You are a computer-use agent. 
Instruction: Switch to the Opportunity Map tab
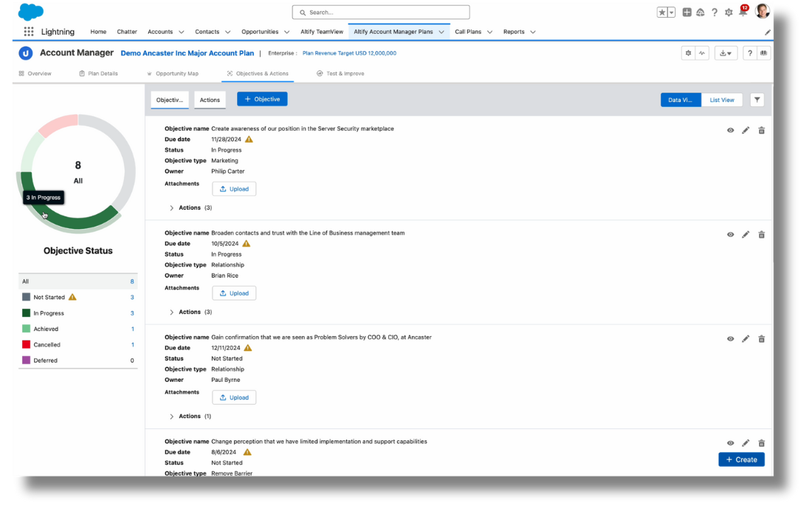173,74
